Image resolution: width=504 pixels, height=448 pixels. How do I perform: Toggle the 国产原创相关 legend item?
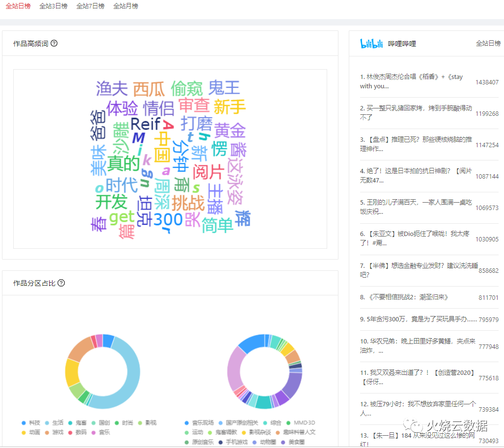(x=238, y=422)
